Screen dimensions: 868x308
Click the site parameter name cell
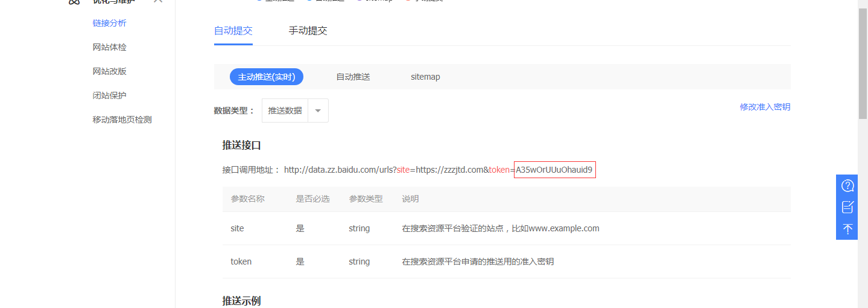coord(237,228)
